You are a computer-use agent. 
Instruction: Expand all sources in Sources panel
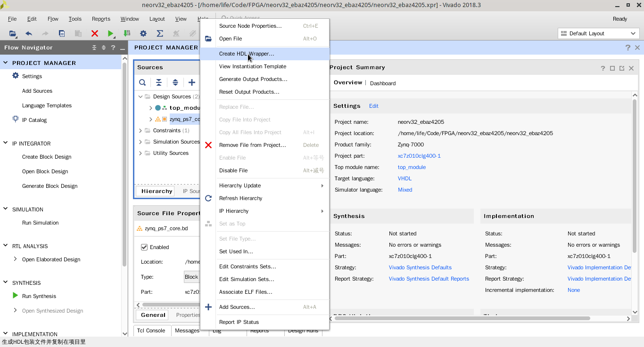175,82
